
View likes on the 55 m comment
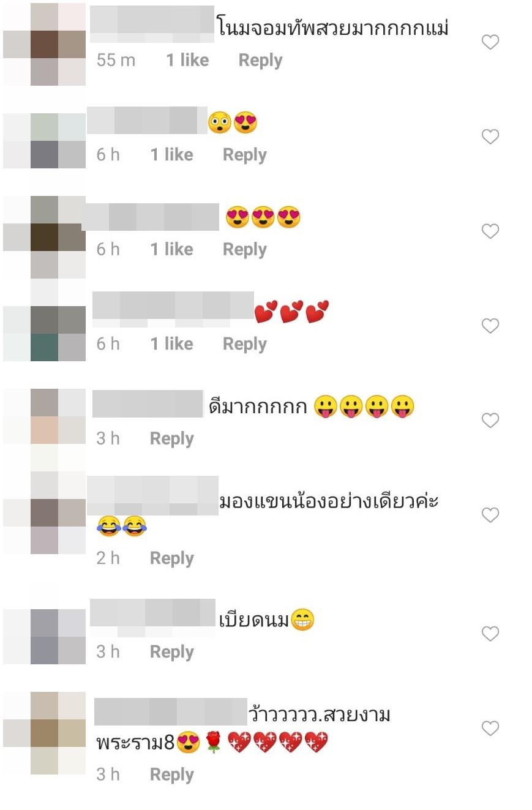pyautogui.click(x=187, y=60)
